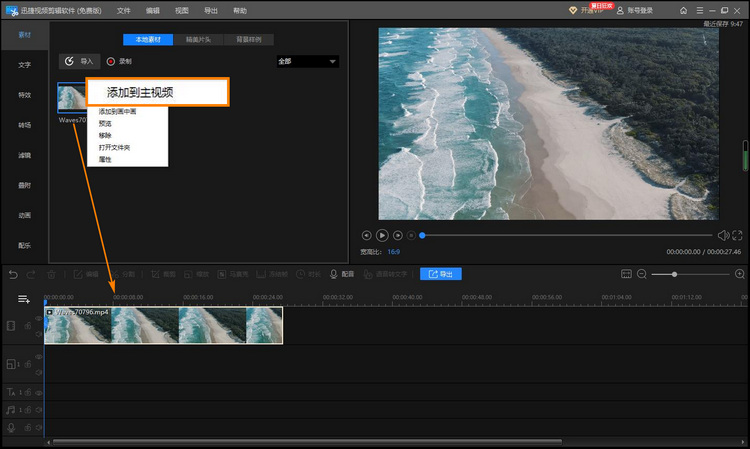Click the 导入 import button

coord(79,61)
